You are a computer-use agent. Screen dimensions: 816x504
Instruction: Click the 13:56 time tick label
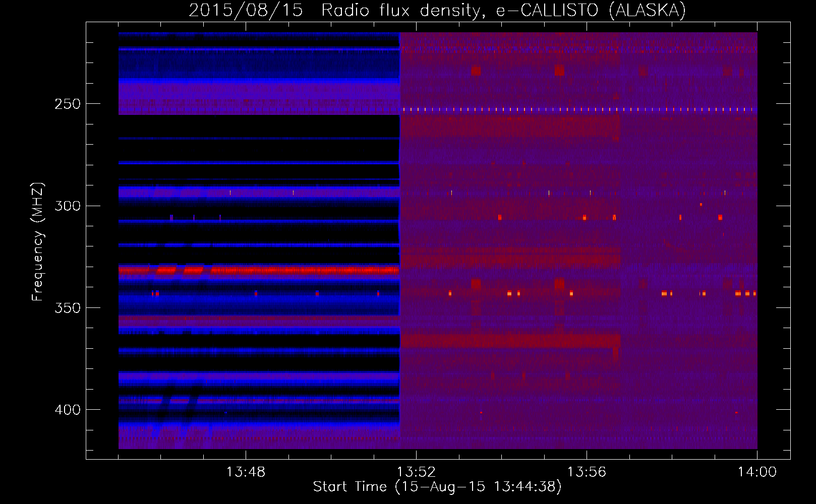pos(587,472)
